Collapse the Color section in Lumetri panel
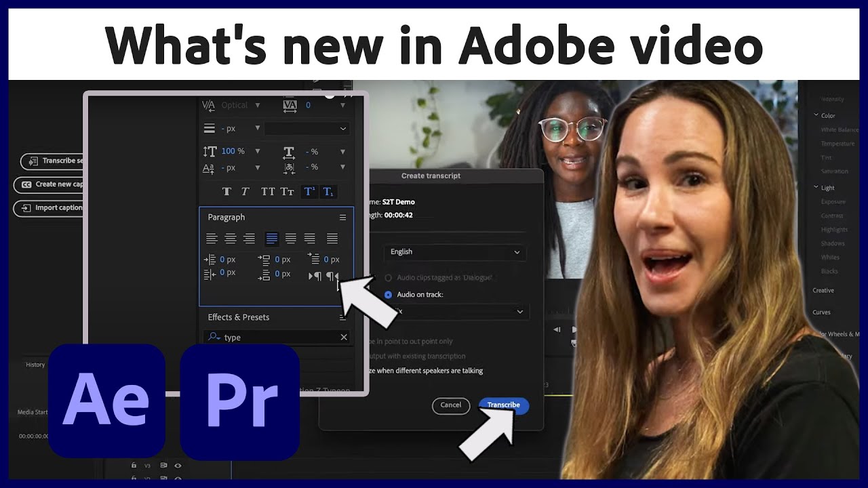 (x=816, y=115)
